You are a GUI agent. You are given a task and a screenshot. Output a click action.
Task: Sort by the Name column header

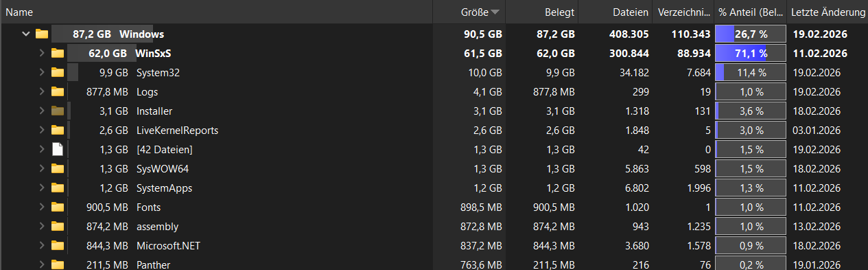pos(216,12)
